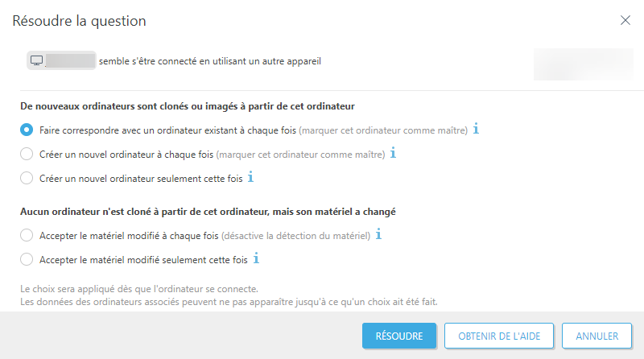Close the Résoudre la question dialog
The width and height of the screenshot is (644, 359).
[625, 20]
